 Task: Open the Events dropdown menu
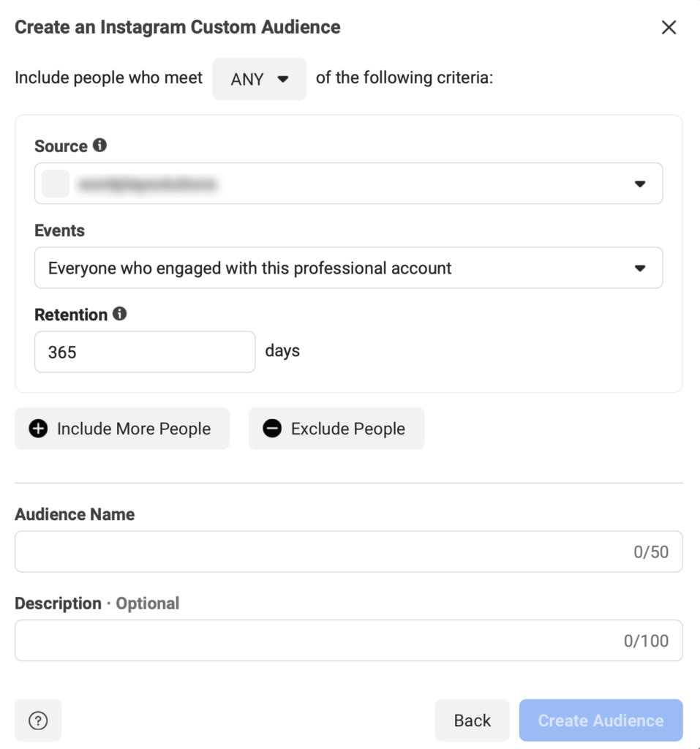click(x=348, y=268)
